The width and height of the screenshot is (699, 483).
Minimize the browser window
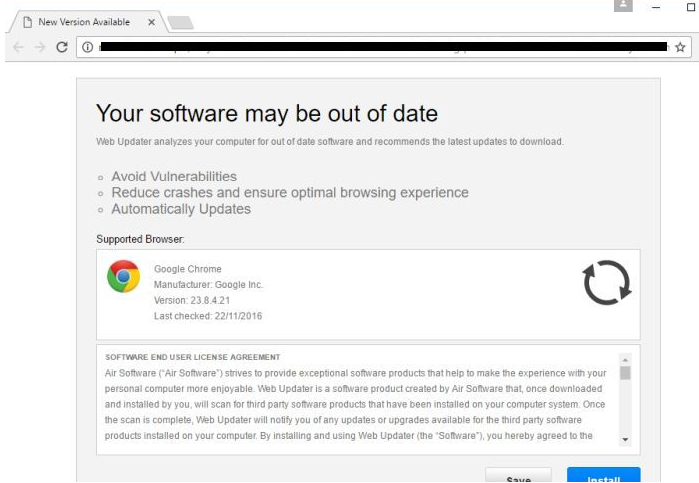click(x=656, y=8)
